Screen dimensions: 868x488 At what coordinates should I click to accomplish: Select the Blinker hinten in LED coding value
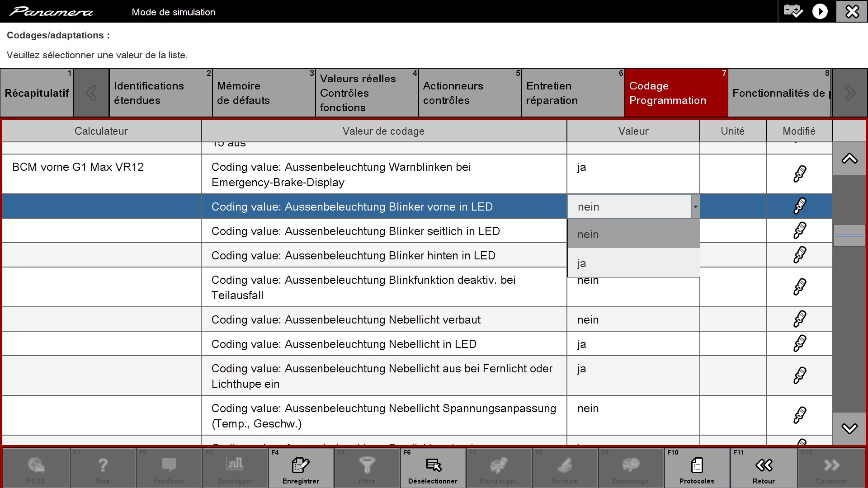tap(383, 255)
